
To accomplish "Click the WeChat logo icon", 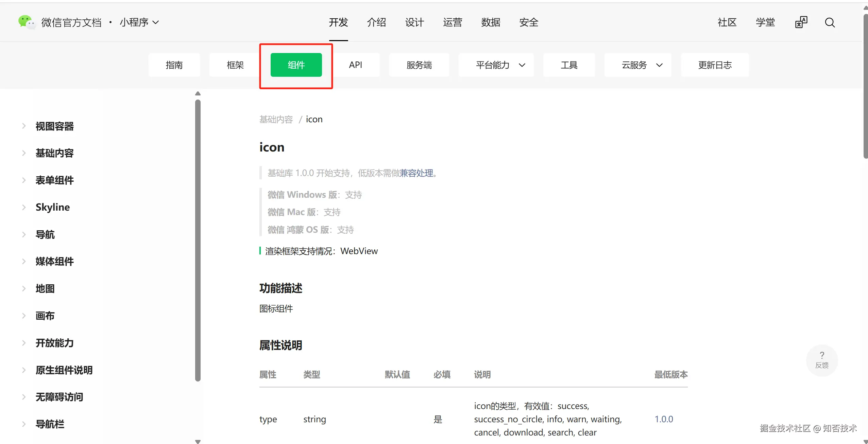I will [x=26, y=22].
